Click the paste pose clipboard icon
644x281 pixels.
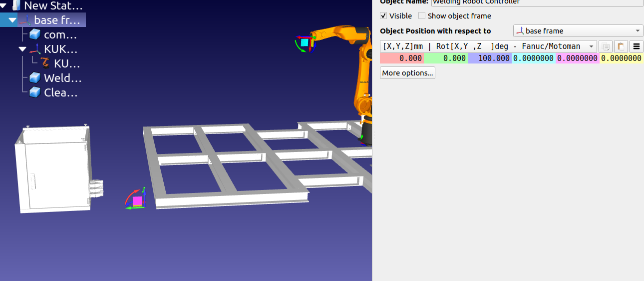tap(621, 46)
